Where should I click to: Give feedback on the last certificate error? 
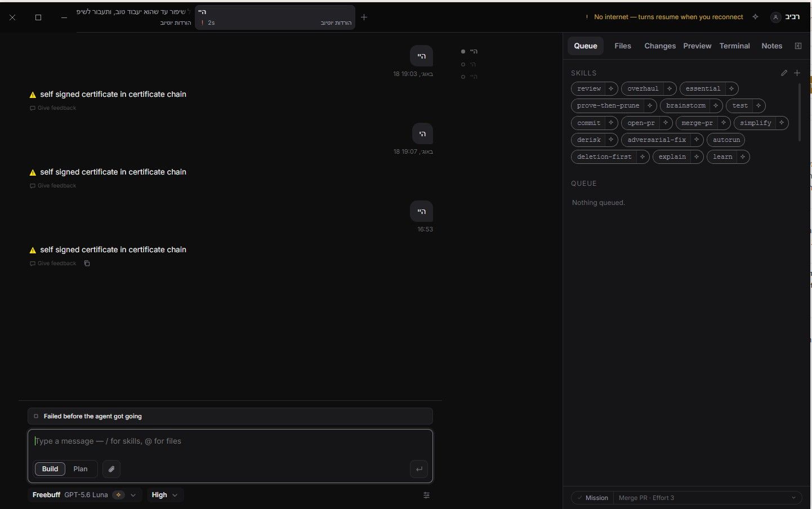[53, 264]
